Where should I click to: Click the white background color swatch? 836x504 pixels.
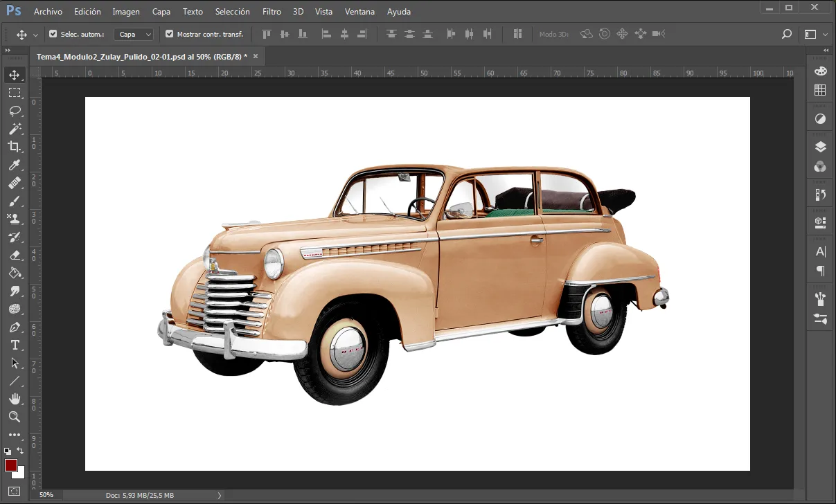[x=20, y=474]
